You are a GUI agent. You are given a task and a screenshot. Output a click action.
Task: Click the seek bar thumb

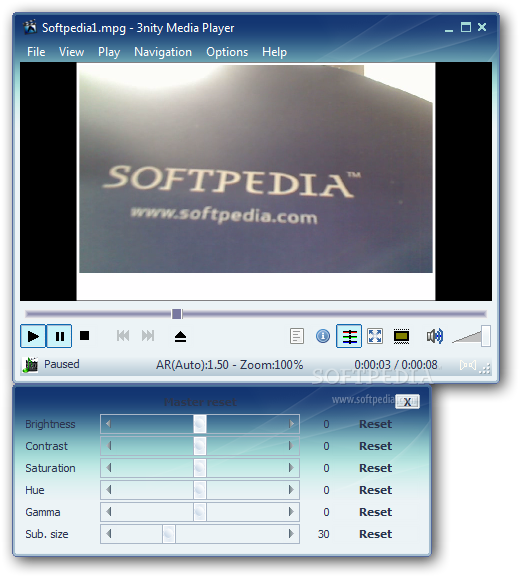(x=177, y=314)
